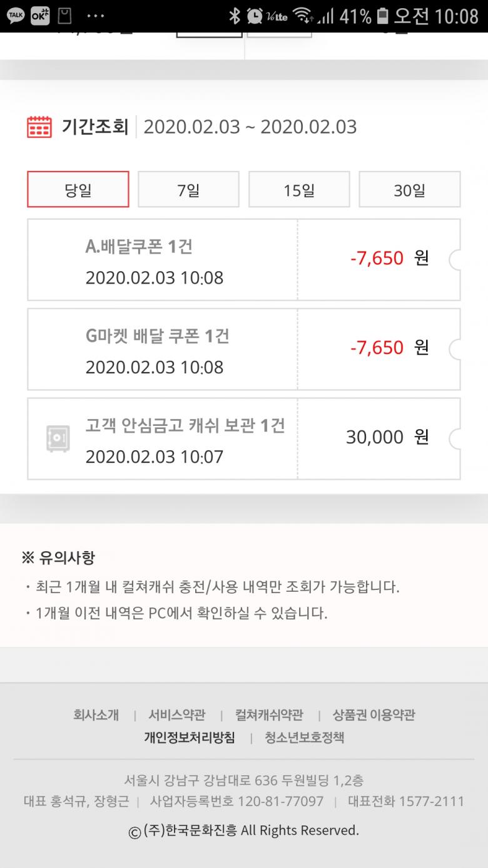Select the 15일 period filter

(x=299, y=190)
